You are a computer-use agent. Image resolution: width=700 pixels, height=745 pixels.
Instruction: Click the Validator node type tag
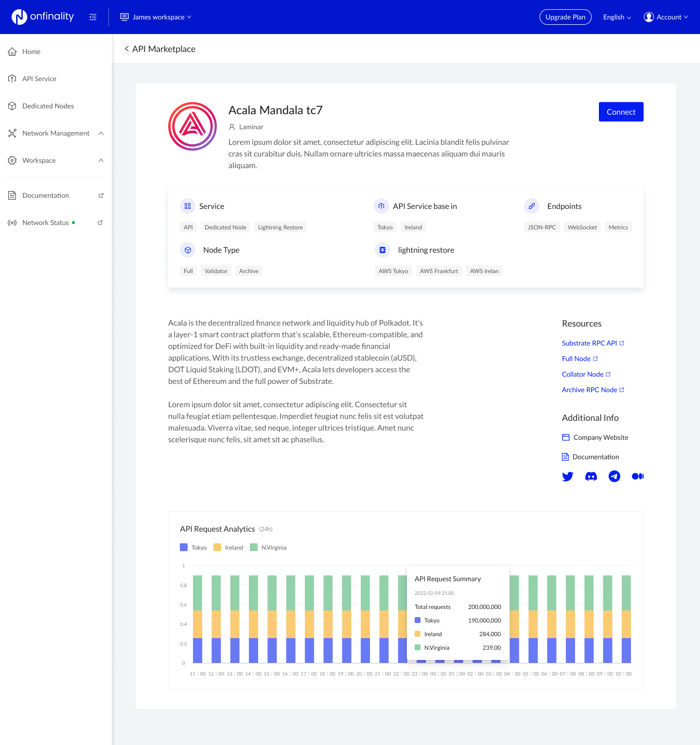[216, 271]
